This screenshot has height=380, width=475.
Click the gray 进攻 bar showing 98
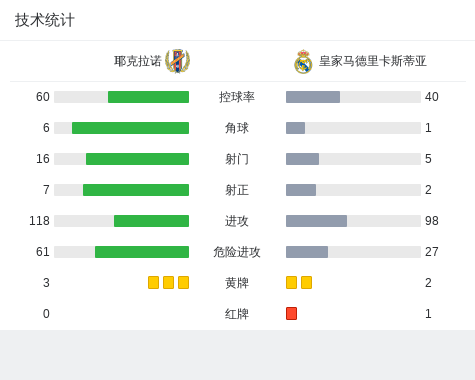coord(316,221)
